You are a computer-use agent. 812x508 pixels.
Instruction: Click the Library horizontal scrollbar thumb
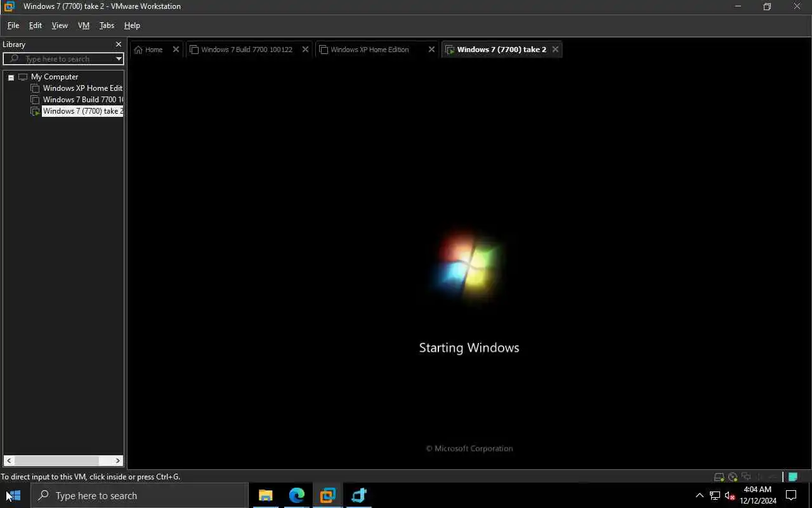(x=56, y=461)
